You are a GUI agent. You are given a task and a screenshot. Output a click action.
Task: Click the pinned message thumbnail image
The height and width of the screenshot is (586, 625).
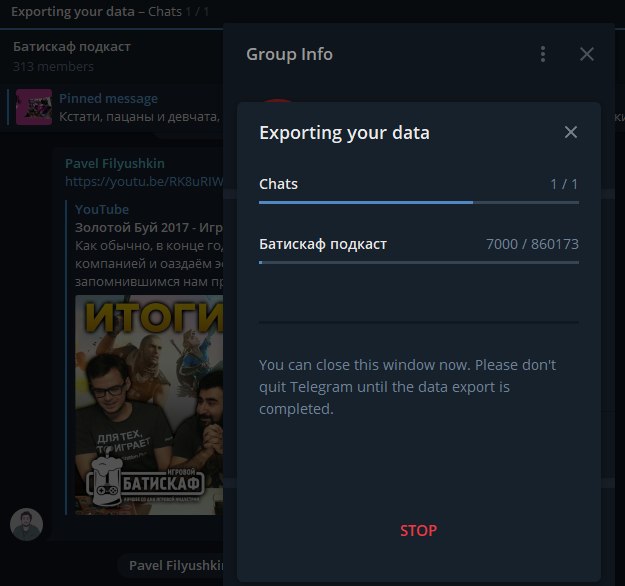34,107
